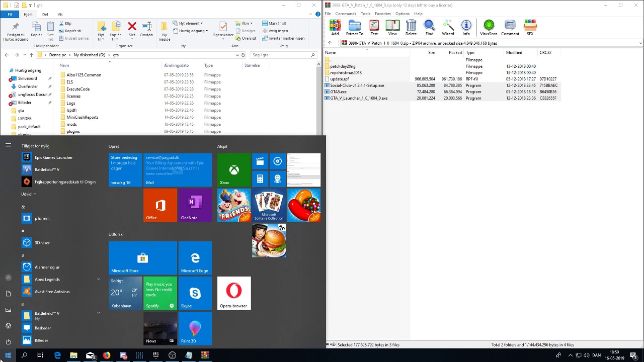
Task: Click Slet (delete) in Explorer ribbon
Action: pyautogui.click(x=132, y=29)
